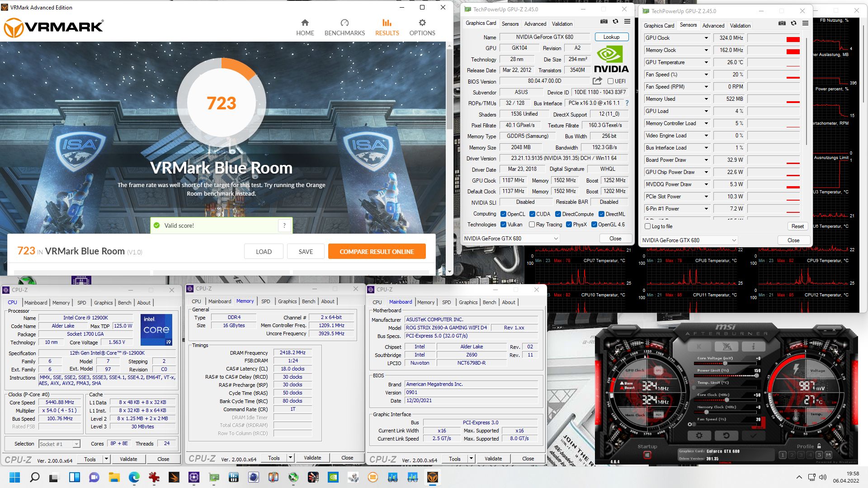Viewport: 868px width, 488px height.
Task: Adjust Afterburner Core Clock slider
Action: [725, 400]
